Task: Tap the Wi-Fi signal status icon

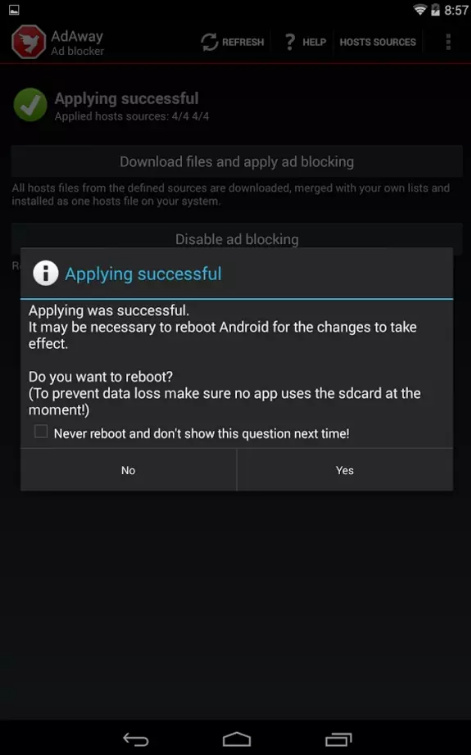Action: pyautogui.click(x=420, y=10)
